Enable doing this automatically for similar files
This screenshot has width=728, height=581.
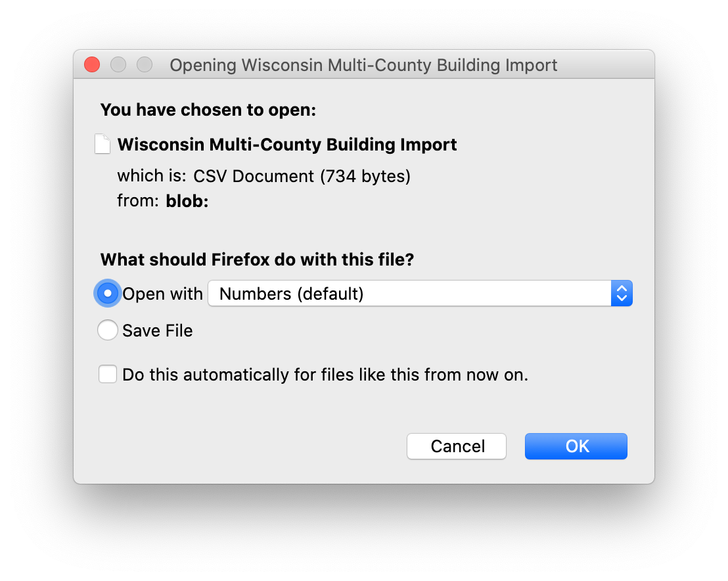107,373
